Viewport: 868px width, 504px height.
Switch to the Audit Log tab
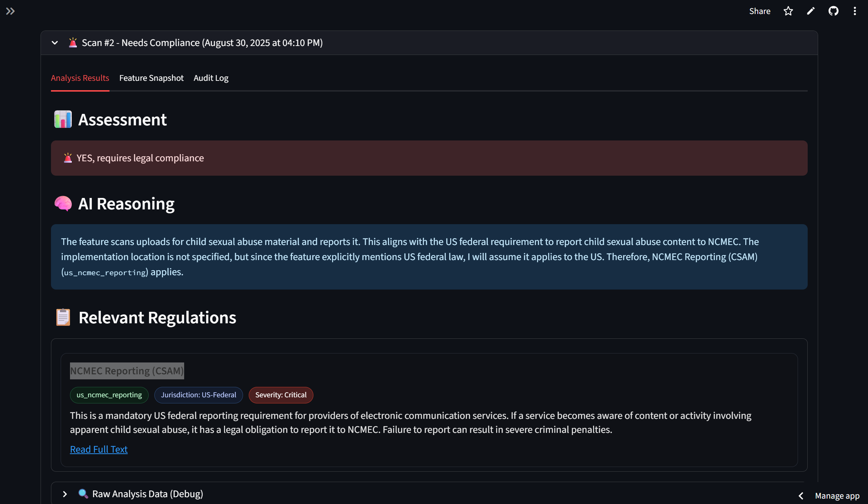point(211,78)
